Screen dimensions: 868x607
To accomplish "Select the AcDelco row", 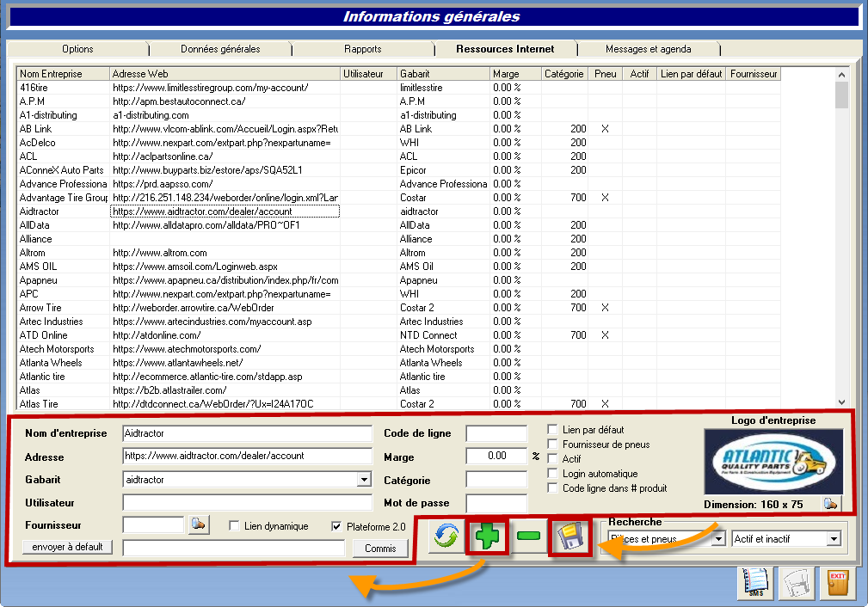I will point(398,143).
